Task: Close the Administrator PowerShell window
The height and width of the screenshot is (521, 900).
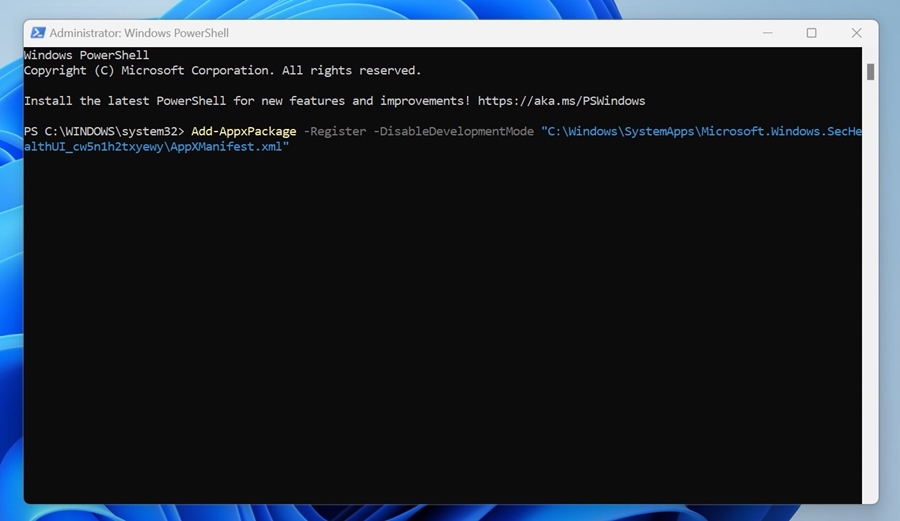Action: 856,33
